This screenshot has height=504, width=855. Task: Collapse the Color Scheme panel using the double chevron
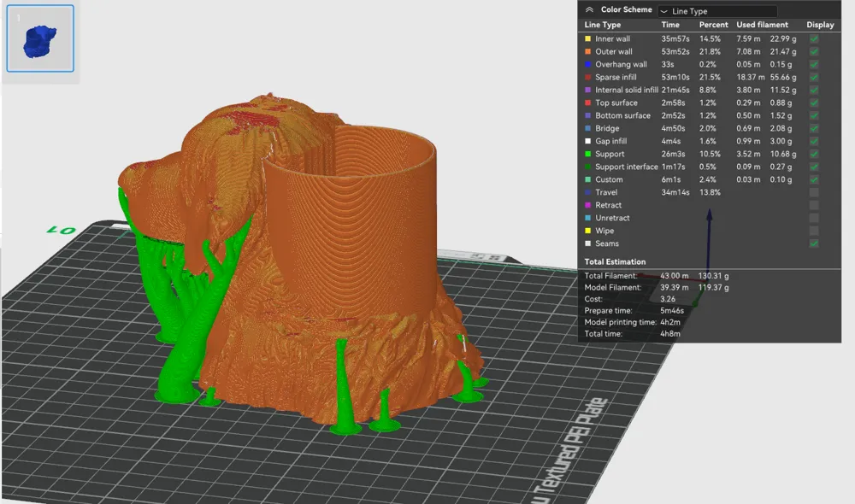pyautogui.click(x=589, y=9)
